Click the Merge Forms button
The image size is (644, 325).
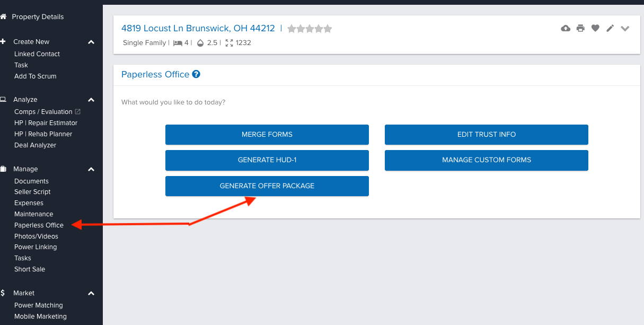(x=267, y=135)
